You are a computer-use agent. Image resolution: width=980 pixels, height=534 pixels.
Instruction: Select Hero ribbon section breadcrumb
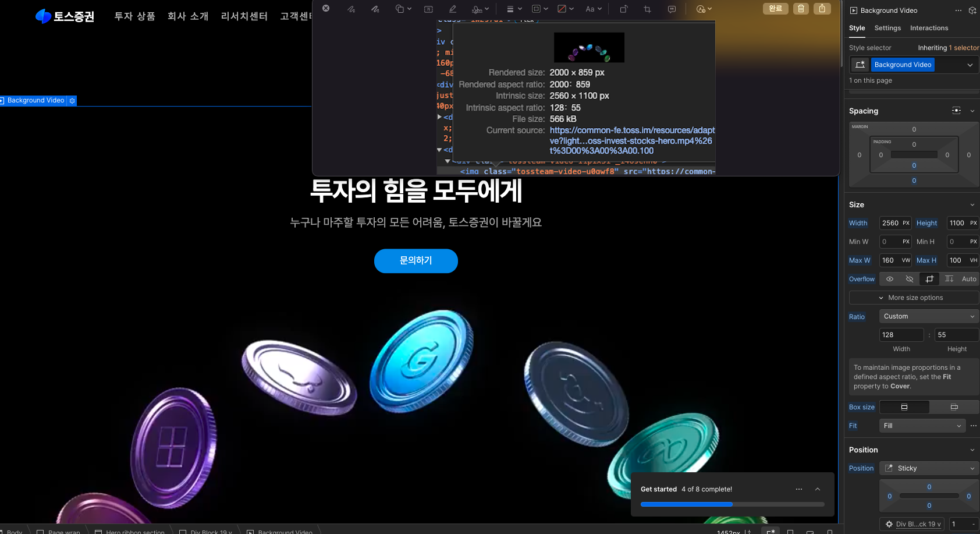130,531
